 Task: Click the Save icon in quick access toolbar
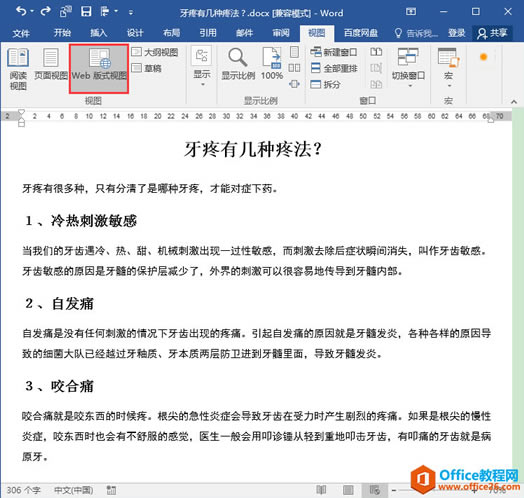point(86,12)
